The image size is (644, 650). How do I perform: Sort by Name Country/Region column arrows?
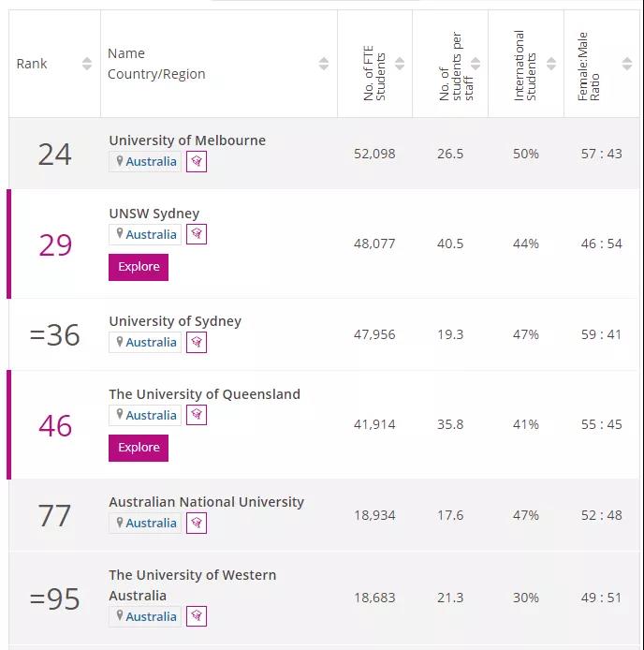[x=324, y=64]
